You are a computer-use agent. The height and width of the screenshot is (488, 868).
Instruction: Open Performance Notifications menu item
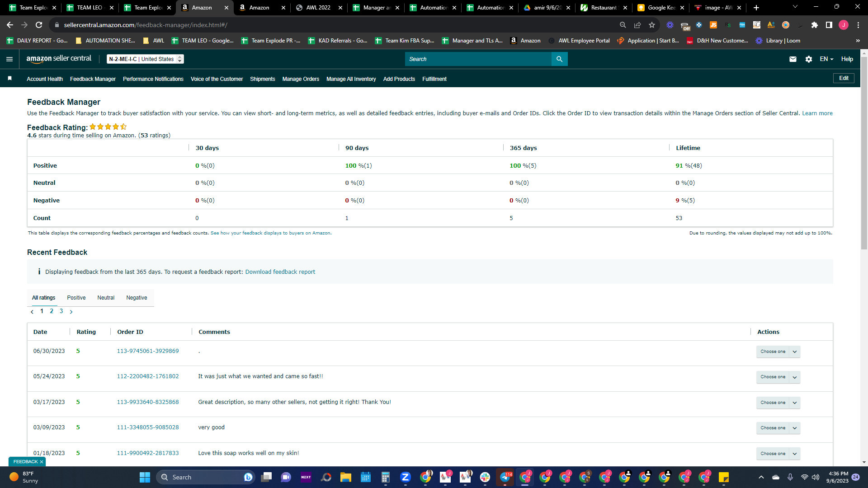pos(153,79)
